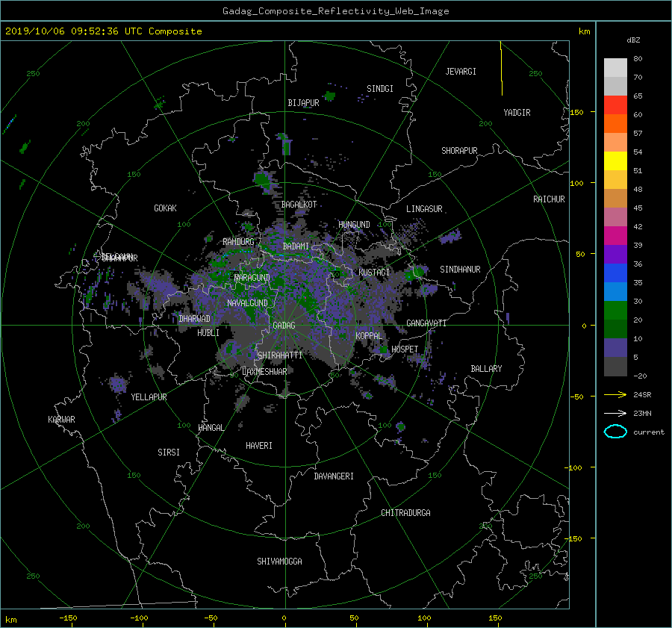Click the HUBLI label

coord(208,333)
